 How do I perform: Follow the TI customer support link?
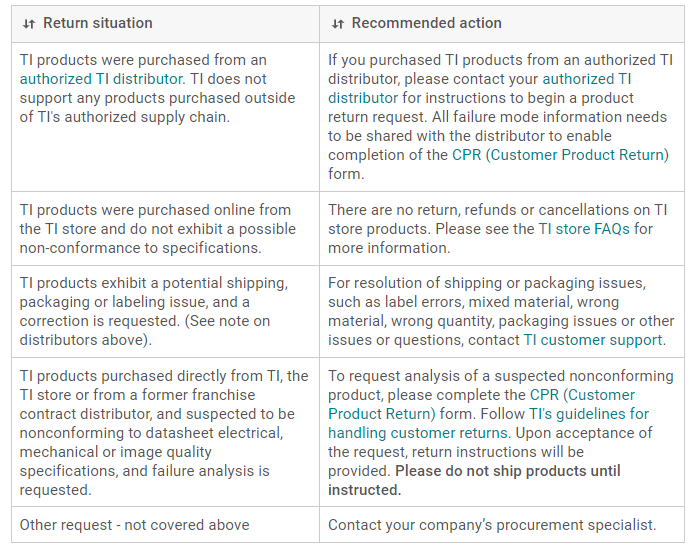(x=593, y=340)
